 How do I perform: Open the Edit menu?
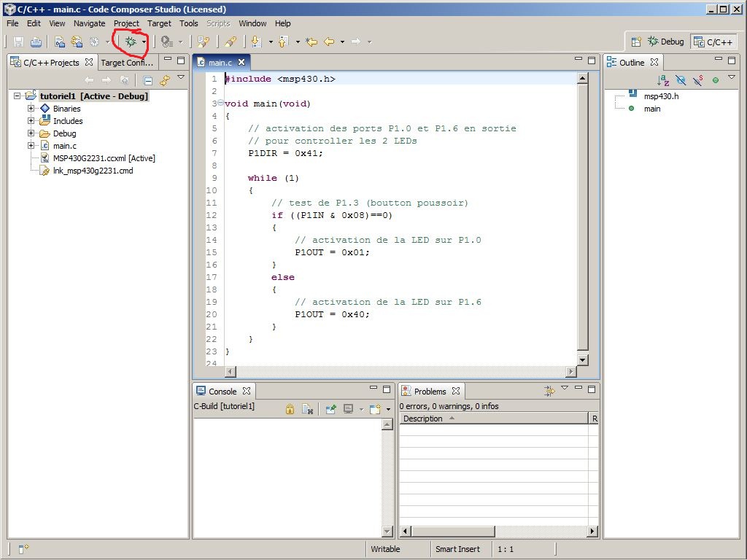point(34,23)
